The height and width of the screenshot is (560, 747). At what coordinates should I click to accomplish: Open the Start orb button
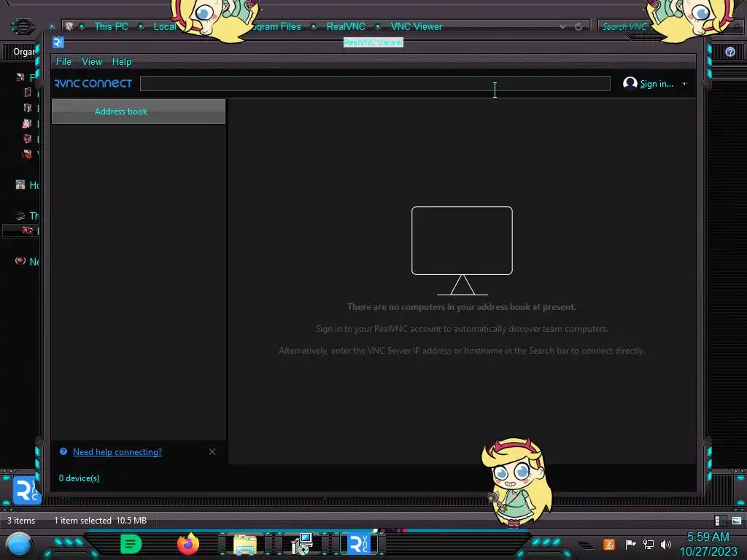(18, 545)
